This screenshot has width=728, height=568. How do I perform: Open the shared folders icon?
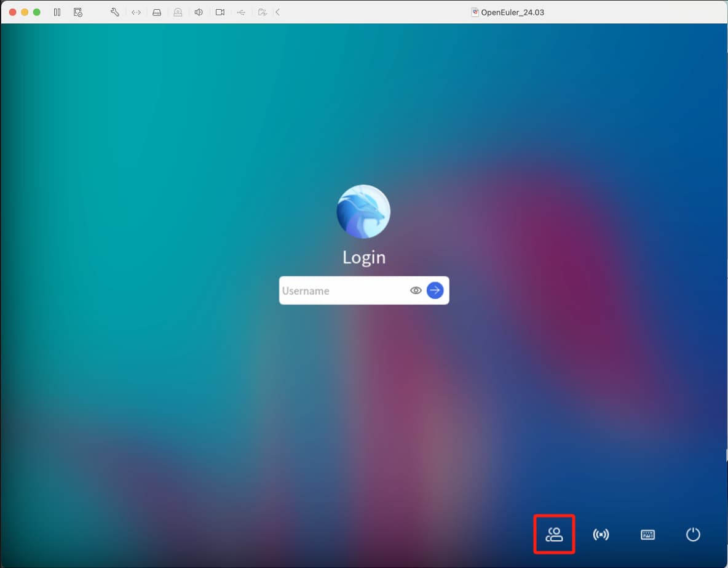[x=262, y=12]
